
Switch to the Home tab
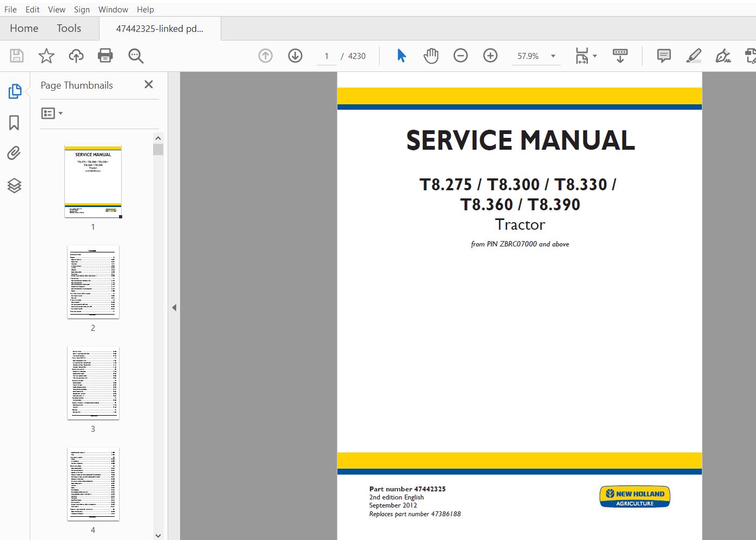[x=24, y=28]
